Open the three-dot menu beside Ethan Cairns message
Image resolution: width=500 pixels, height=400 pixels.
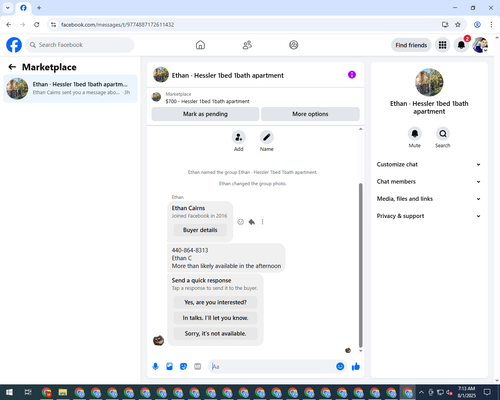pos(262,222)
